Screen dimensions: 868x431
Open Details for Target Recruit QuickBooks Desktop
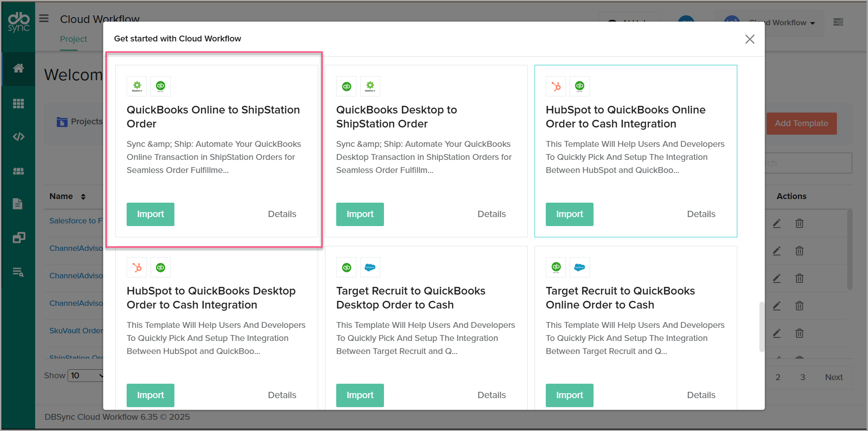[491, 395]
